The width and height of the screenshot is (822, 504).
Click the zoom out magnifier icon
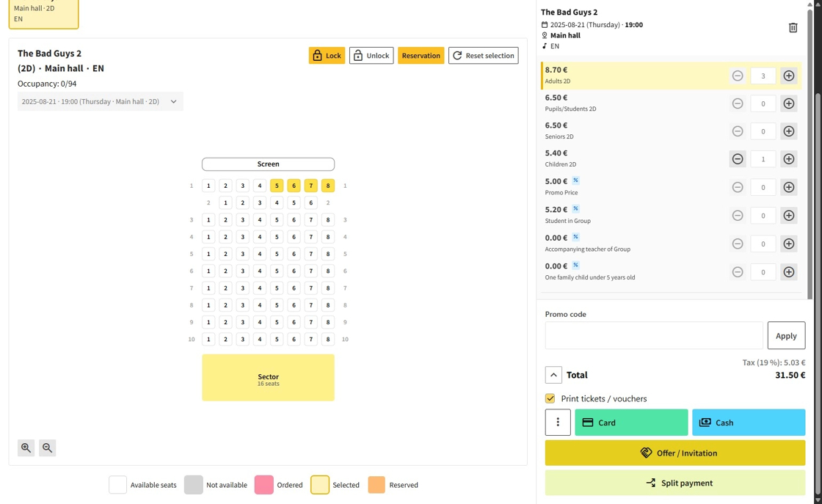point(47,448)
